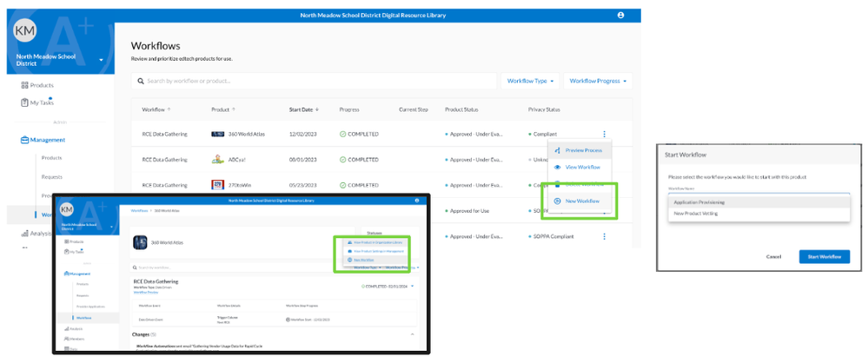Open the user account icon in top bar
The width and height of the screenshot is (868, 363).
click(x=620, y=16)
